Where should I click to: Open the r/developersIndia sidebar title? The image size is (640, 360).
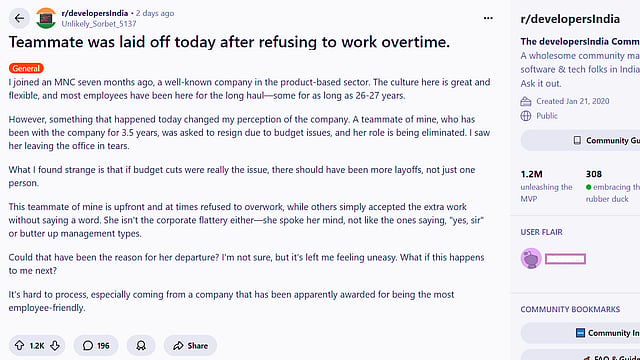pos(570,19)
